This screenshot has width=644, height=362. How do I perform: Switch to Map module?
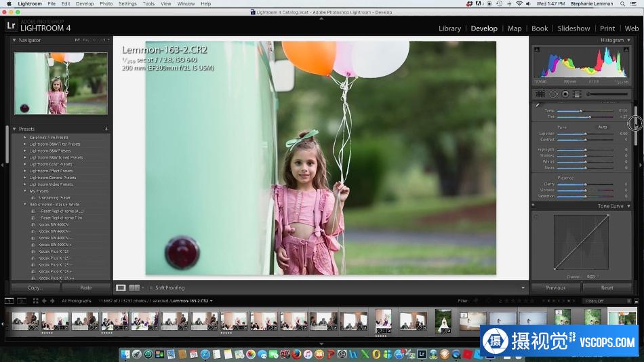point(515,28)
